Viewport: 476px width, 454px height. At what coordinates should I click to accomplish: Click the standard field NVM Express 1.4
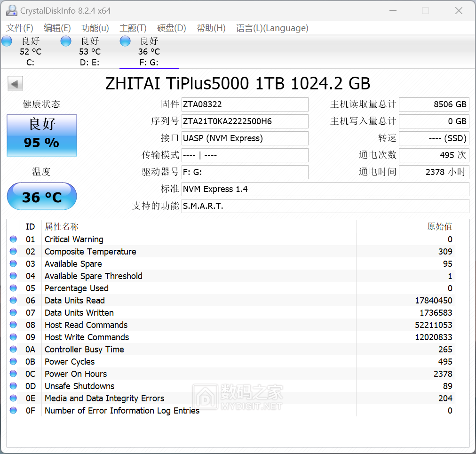pyautogui.click(x=325, y=189)
